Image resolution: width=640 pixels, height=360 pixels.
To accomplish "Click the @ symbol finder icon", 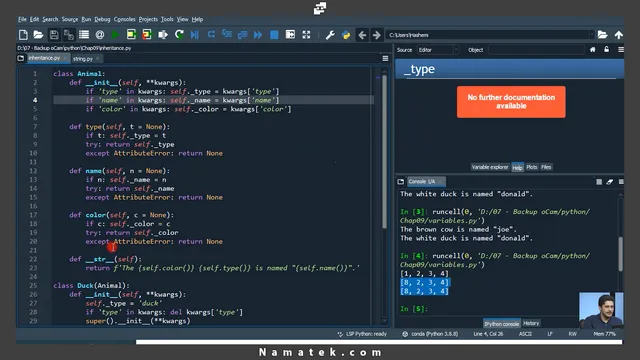I will [x=100, y=35].
